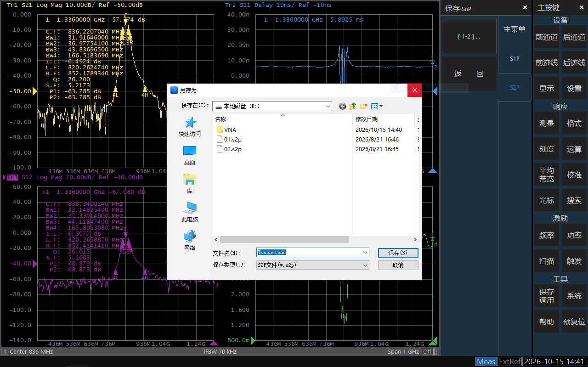Viewport: 588px width, 367px height.
Task: Select the S2P tab
Action: point(514,87)
